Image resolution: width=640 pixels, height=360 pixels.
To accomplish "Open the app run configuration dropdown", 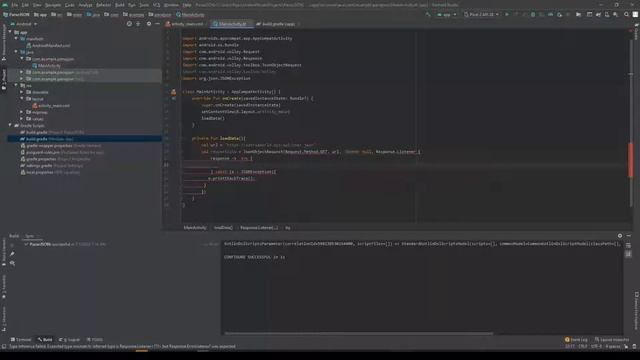I will [x=447, y=15].
